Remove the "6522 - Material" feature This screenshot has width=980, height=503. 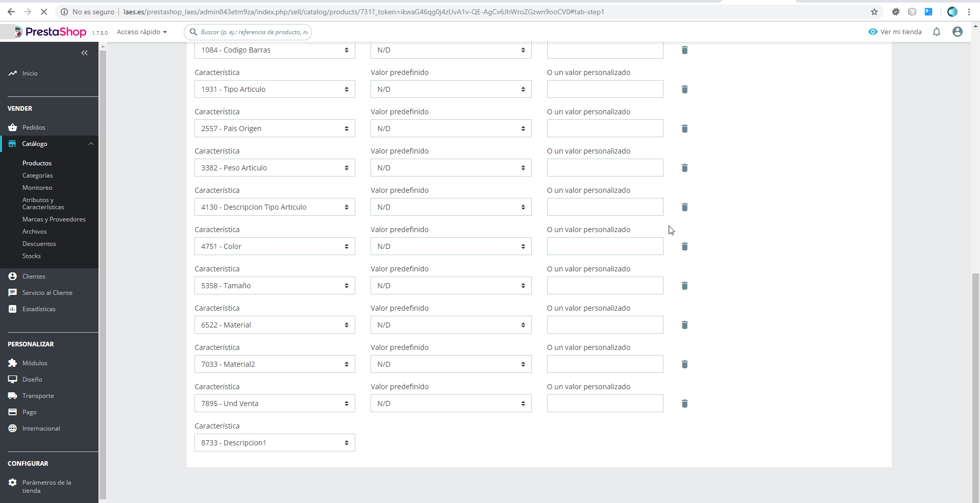pos(684,325)
